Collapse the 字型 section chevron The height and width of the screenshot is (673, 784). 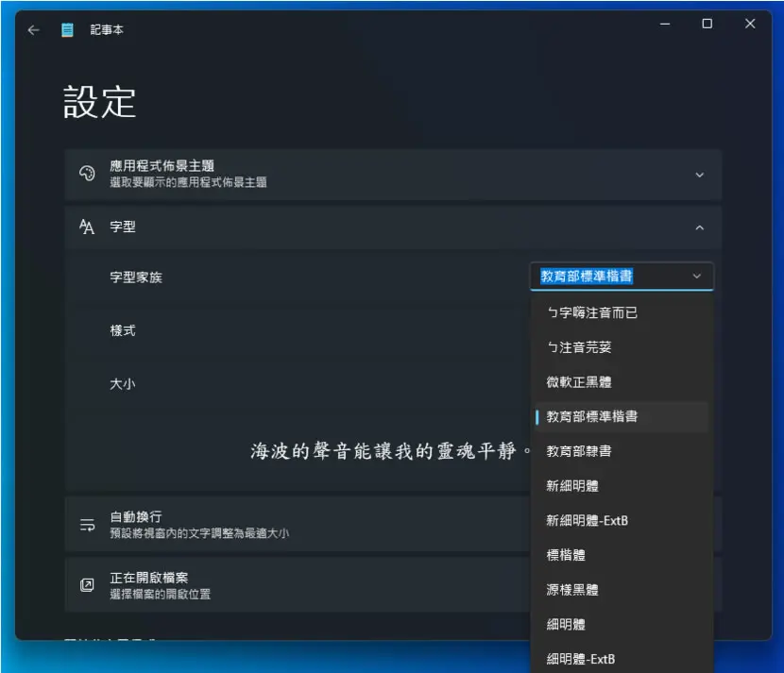tap(700, 227)
